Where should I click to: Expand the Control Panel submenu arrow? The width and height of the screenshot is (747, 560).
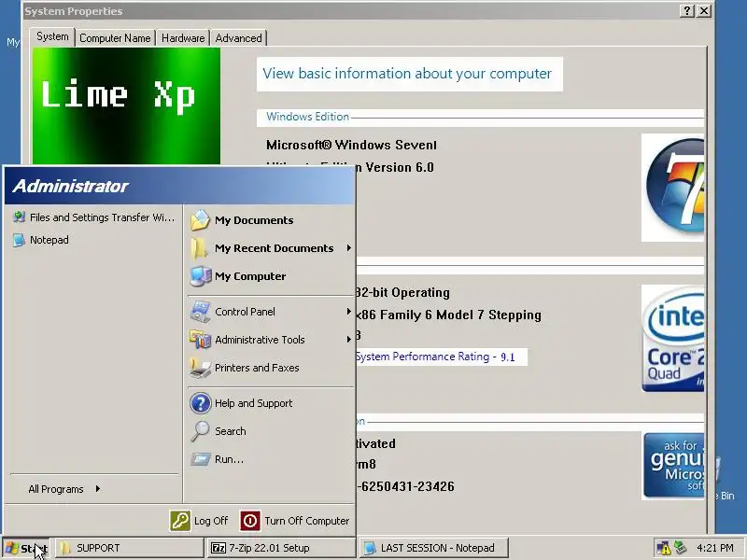[x=348, y=312]
